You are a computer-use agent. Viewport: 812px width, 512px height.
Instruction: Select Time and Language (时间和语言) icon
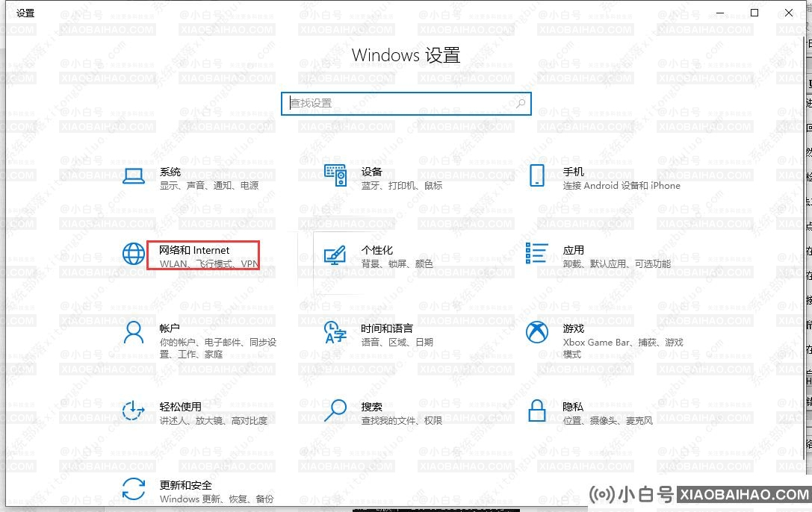[335, 332]
